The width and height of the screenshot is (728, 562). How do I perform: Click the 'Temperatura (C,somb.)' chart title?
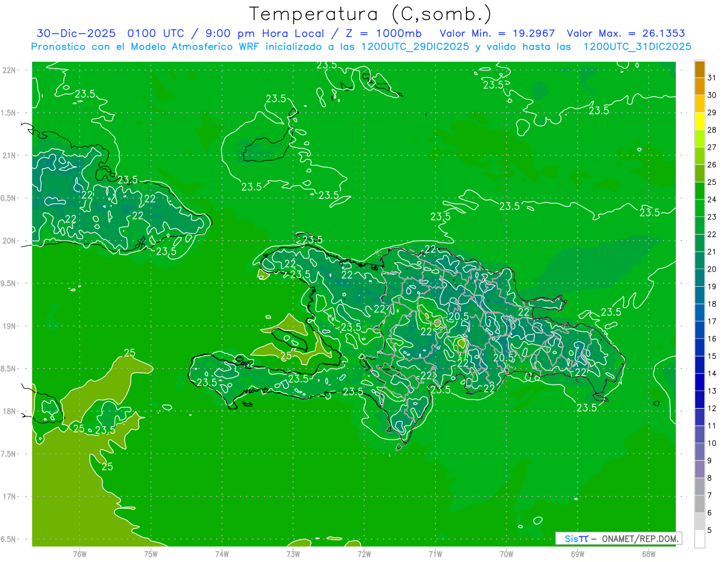371,14
